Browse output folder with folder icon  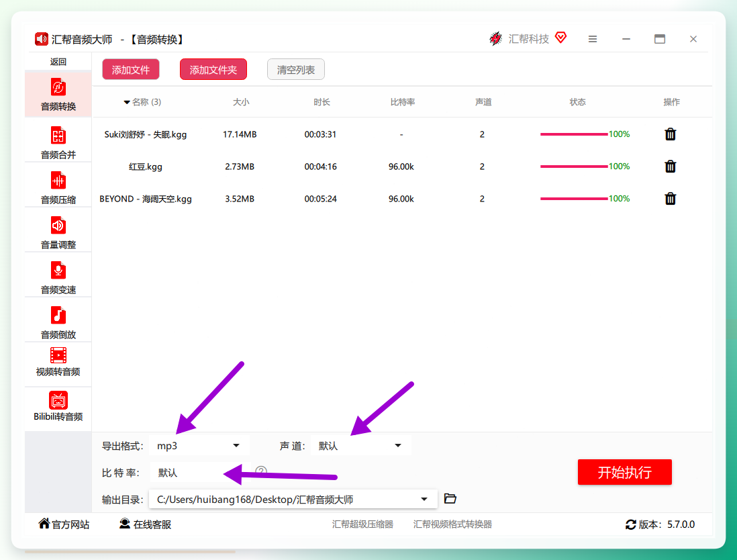pyautogui.click(x=450, y=498)
